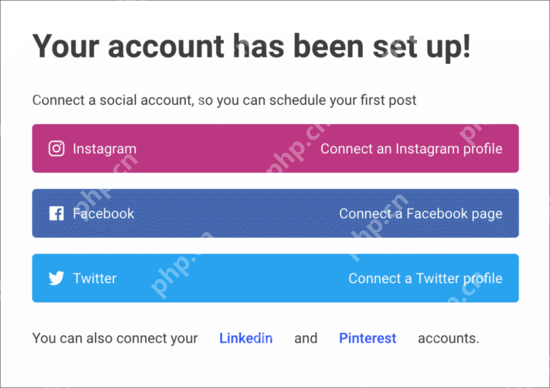550x388 pixels.
Task: Click 'Connect a Facebook page' text
Action: [421, 214]
